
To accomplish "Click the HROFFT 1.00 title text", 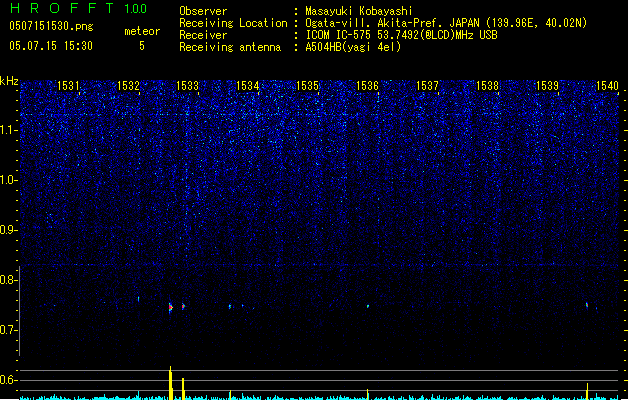I will [x=79, y=8].
